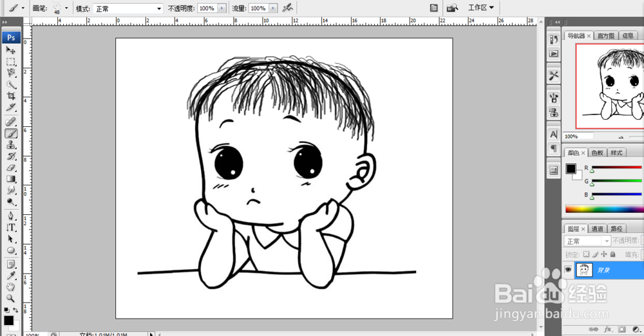The width and height of the screenshot is (644, 336).
Task: Open the Paragraph panel dock icon
Action: click(x=554, y=148)
